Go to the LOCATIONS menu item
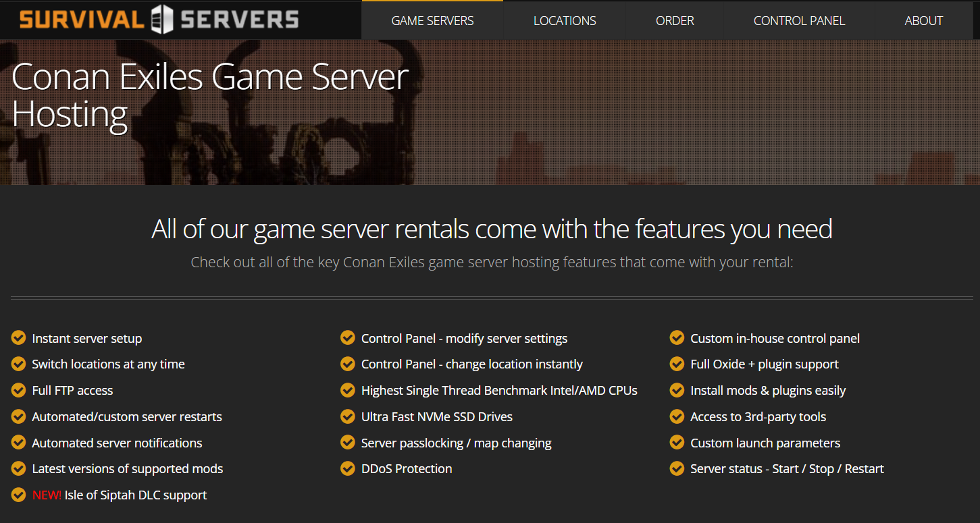This screenshot has width=980, height=523. 565,21
